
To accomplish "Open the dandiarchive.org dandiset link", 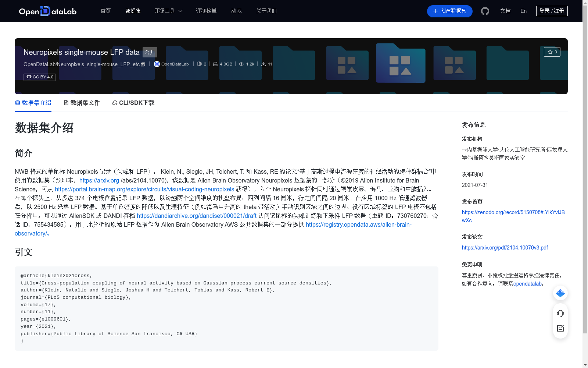I will (x=197, y=216).
